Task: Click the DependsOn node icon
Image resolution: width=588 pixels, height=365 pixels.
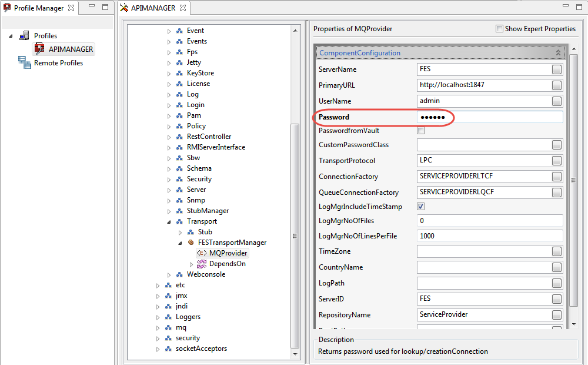Action: pyautogui.click(x=202, y=264)
